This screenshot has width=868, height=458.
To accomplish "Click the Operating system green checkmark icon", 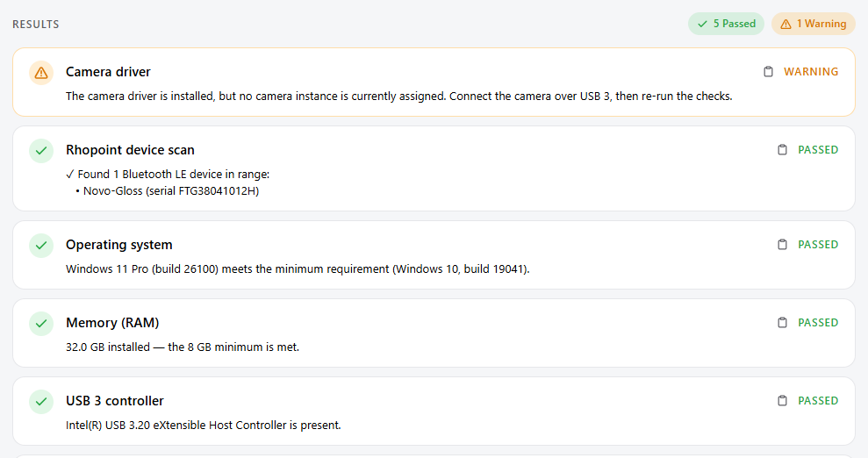I will click(41, 245).
